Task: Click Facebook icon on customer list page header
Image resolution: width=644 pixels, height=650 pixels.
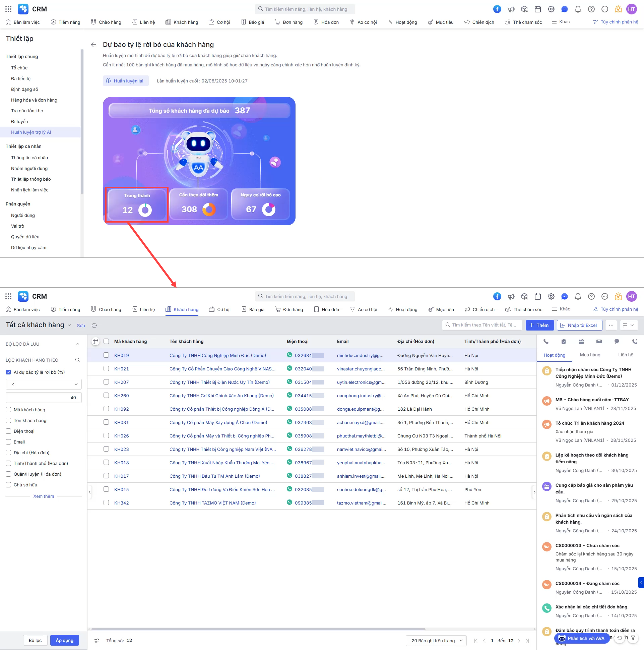Action: pos(497,296)
